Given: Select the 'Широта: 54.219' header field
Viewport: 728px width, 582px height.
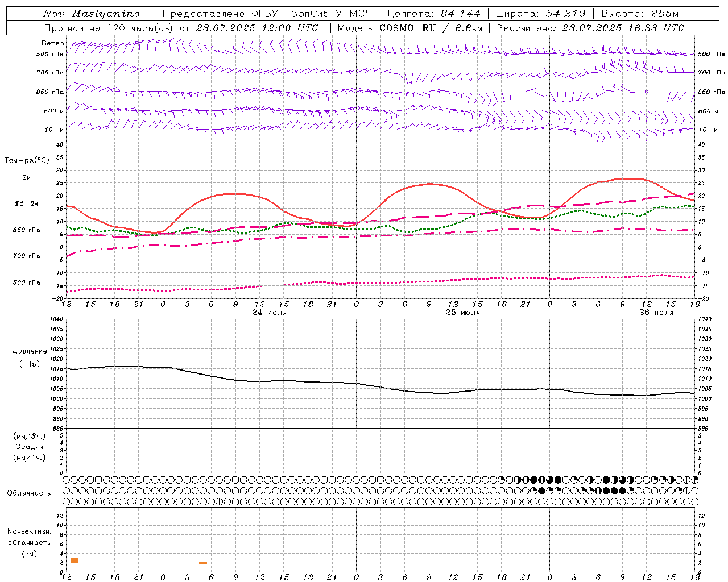Looking at the screenshot, I should [x=540, y=14].
